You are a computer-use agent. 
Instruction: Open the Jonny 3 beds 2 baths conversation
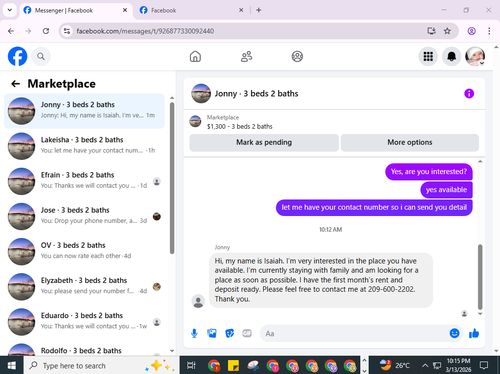(x=84, y=111)
